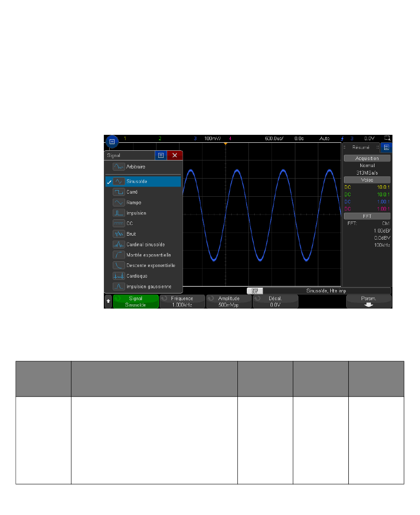Image resolution: width=420 pixels, height=515 pixels.
Task: Click the GEN OUT status badge
Action: 255,291
